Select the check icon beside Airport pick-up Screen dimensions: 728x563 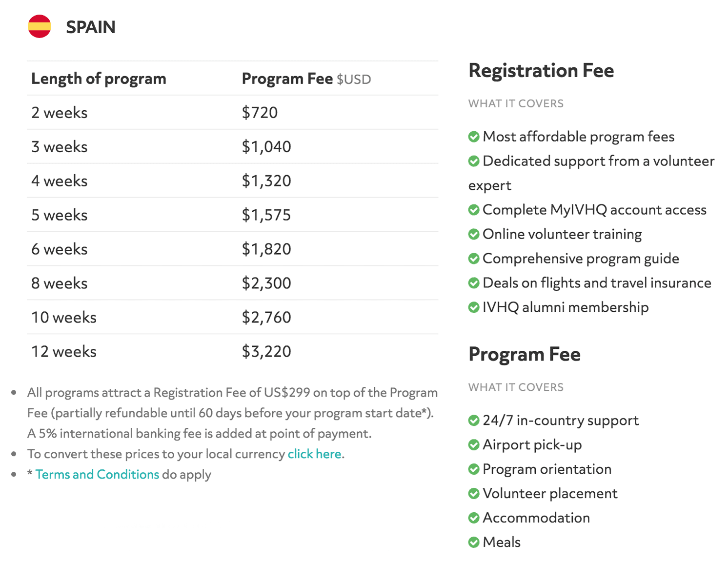474,445
